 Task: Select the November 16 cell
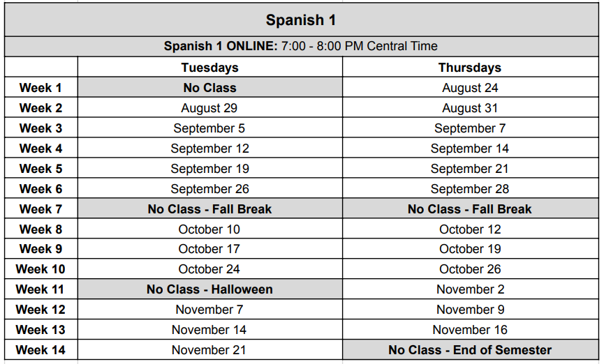pyautogui.click(x=471, y=329)
